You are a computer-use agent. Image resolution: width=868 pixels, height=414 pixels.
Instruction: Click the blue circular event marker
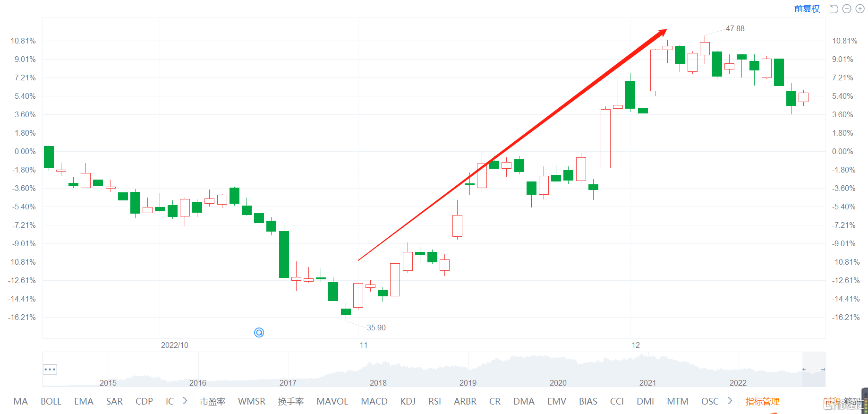click(x=259, y=333)
